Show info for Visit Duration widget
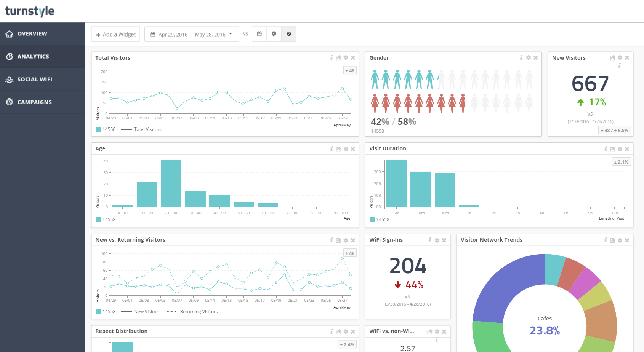644x352 pixels. (606, 149)
